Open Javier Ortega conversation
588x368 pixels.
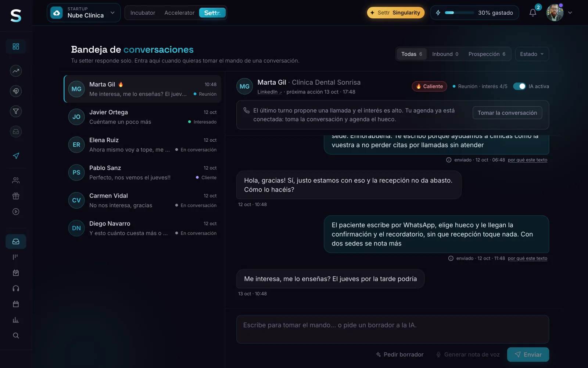tap(143, 117)
